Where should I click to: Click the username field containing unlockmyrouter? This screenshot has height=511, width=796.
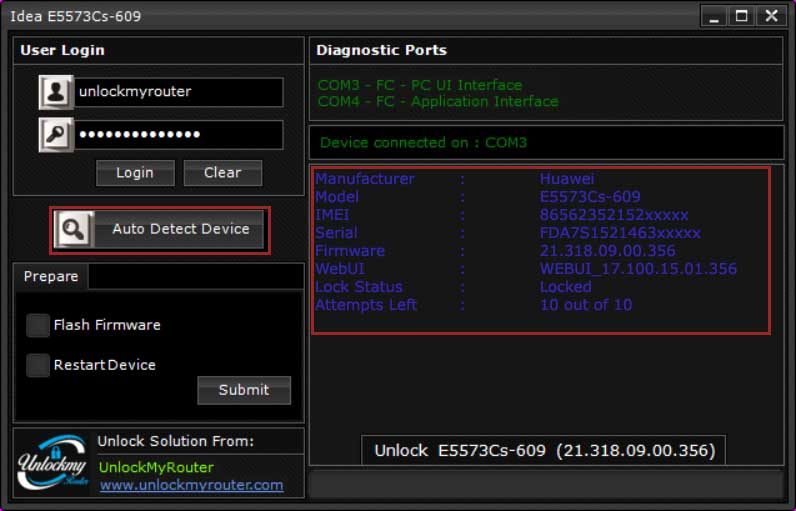[x=179, y=92]
